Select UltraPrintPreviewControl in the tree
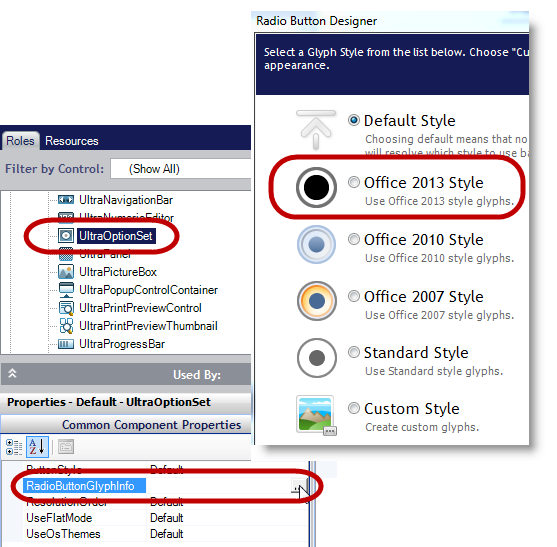The image size is (557, 547). pyautogui.click(x=140, y=308)
